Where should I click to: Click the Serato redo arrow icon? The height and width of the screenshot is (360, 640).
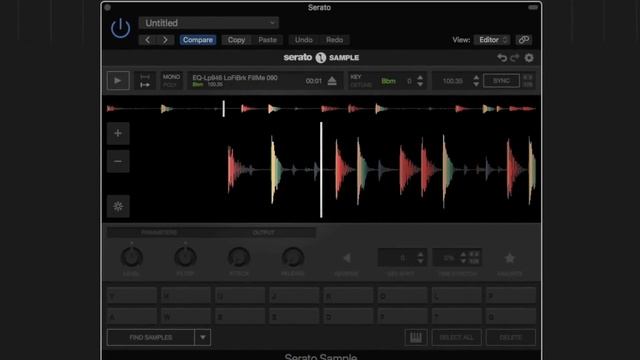tap(515, 58)
